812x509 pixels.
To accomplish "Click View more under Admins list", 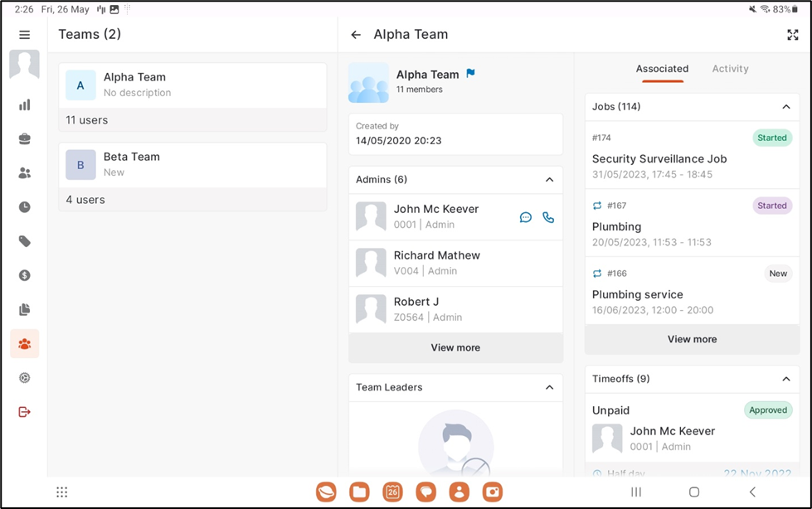I will 455,348.
